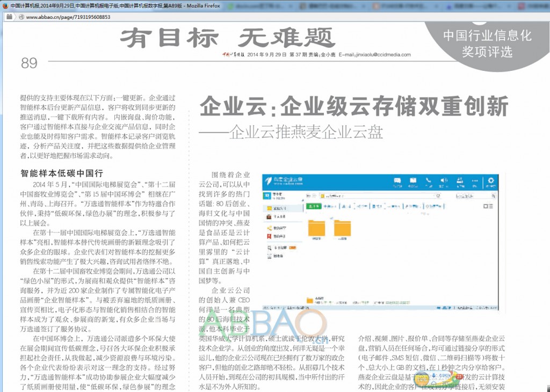Screen dimensions: 550x392
Task: Click the jinxiaolu@ccidmedia.com email address
Action: [x=374, y=54]
